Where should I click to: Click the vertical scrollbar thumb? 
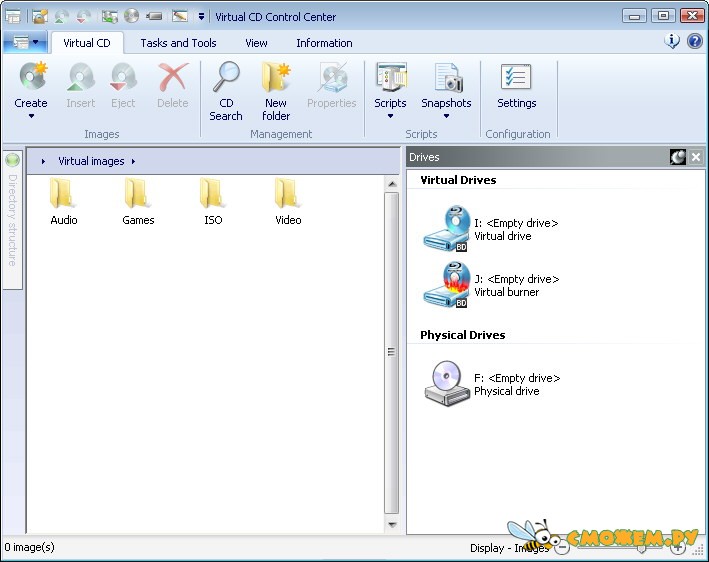[x=392, y=353]
